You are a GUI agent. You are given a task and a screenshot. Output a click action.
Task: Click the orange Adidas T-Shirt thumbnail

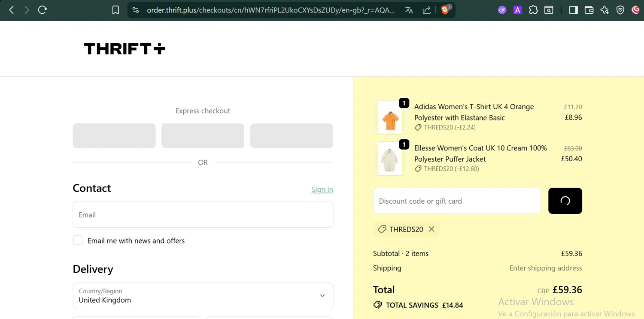coord(390,117)
